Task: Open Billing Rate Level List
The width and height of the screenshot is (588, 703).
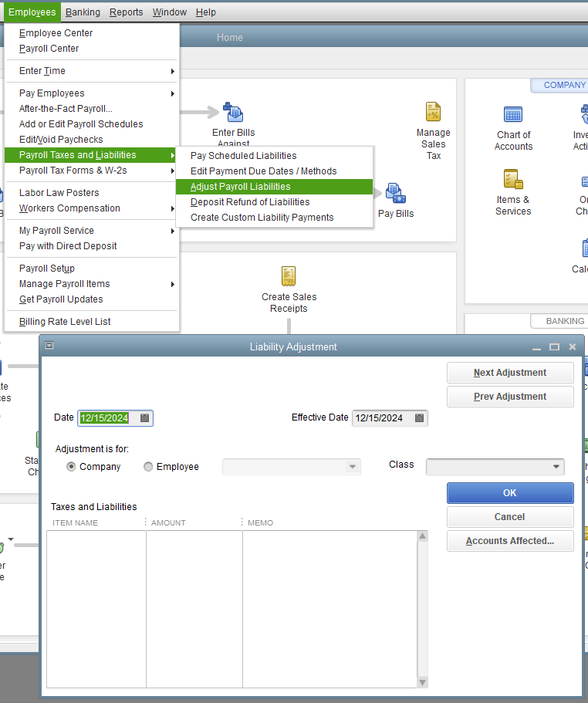Action: [x=90, y=322]
